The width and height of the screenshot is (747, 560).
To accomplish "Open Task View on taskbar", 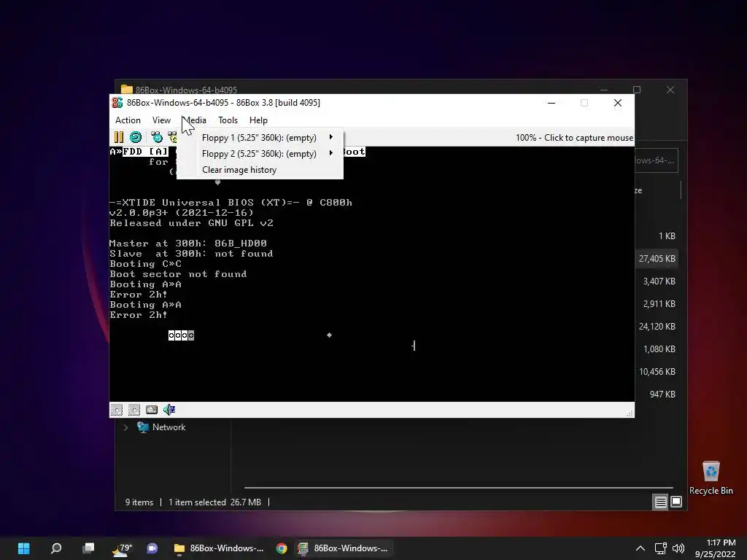I will [x=88, y=548].
